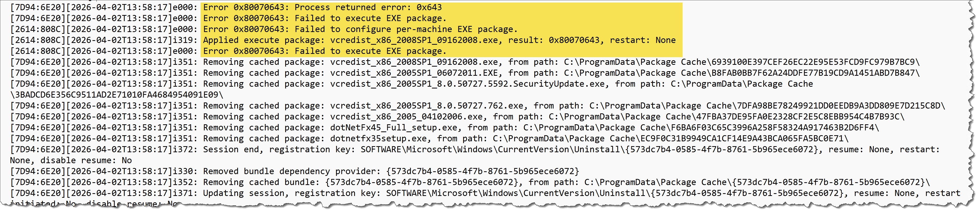Click 'None, disable resume: No' wrapped line
This screenshot has width=980, height=213.
pos(71,160)
